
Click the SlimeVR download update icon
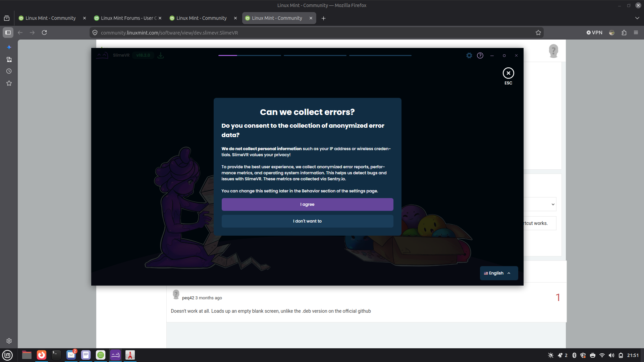[161, 55]
